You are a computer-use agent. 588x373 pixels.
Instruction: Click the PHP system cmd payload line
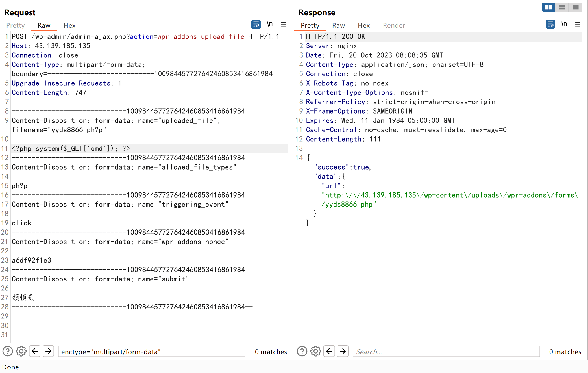(x=71, y=149)
